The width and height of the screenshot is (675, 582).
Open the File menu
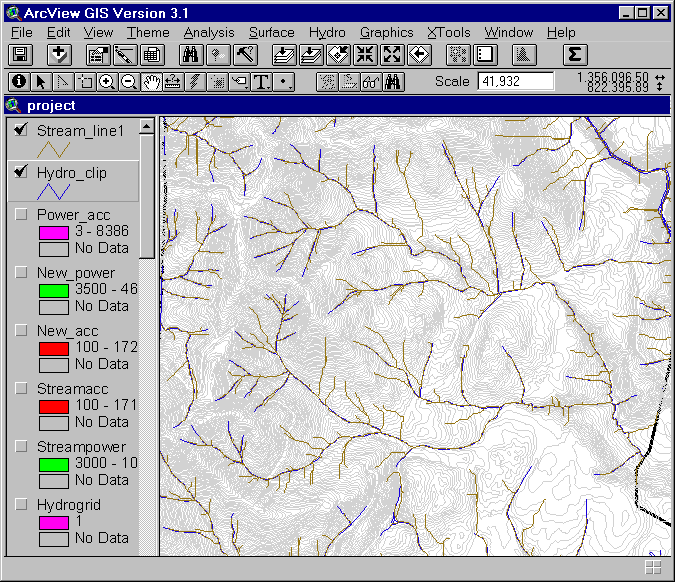[x=22, y=33]
